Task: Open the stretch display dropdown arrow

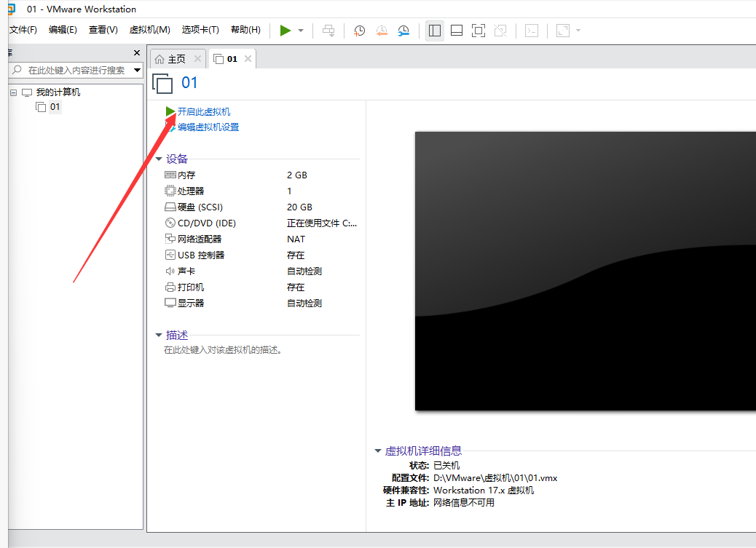Action: [x=578, y=31]
